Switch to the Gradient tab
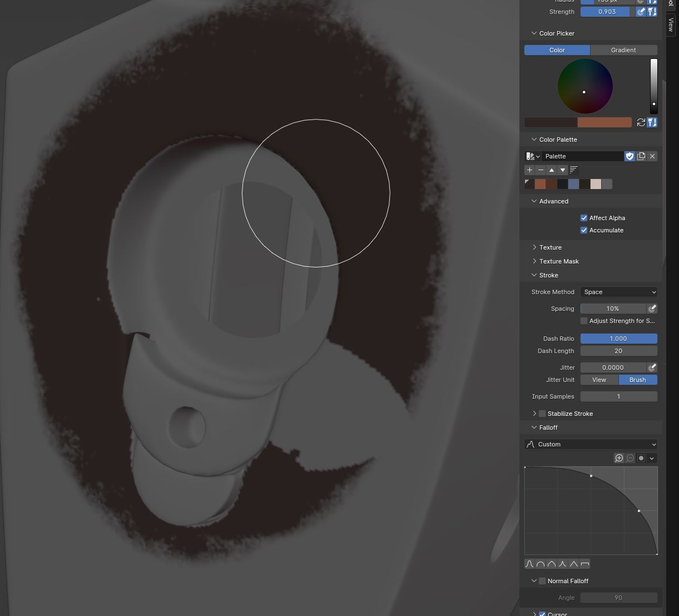Image resolution: width=679 pixels, height=616 pixels. (623, 50)
